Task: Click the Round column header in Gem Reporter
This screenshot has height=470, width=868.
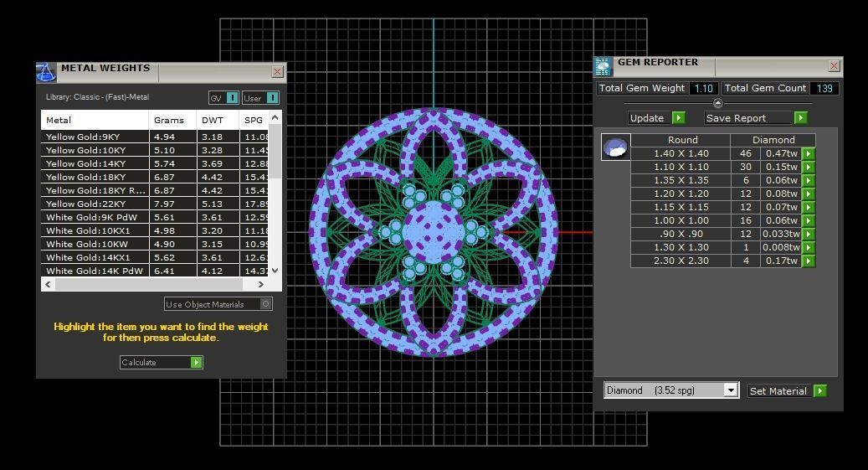Action: click(681, 140)
